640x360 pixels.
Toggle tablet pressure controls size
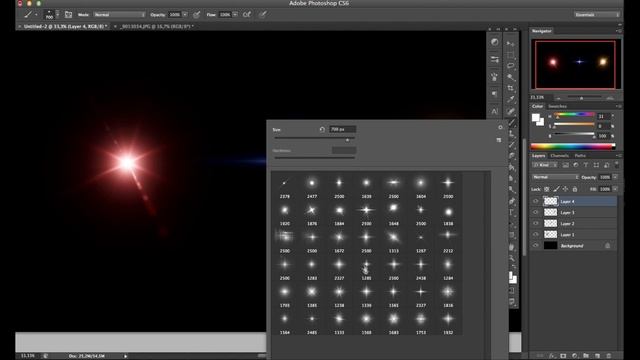(263, 15)
